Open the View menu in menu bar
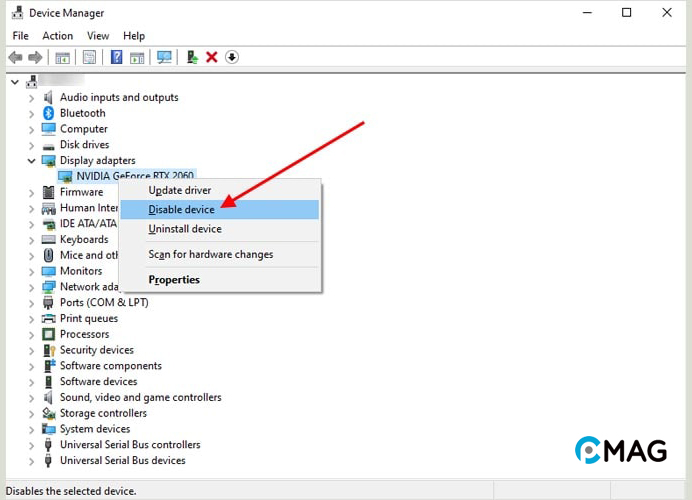Image resolution: width=692 pixels, height=500 pixels. pos(98,36)
